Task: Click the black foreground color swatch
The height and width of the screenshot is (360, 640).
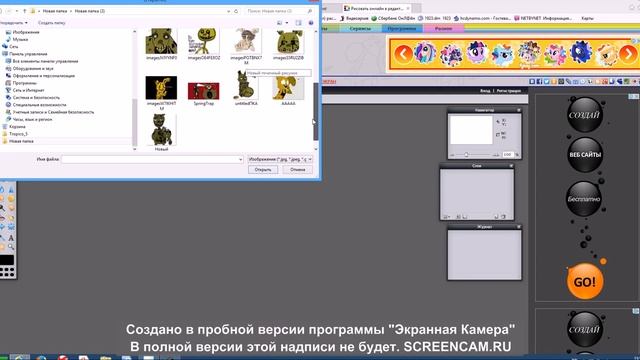Action: pos(7,260)
